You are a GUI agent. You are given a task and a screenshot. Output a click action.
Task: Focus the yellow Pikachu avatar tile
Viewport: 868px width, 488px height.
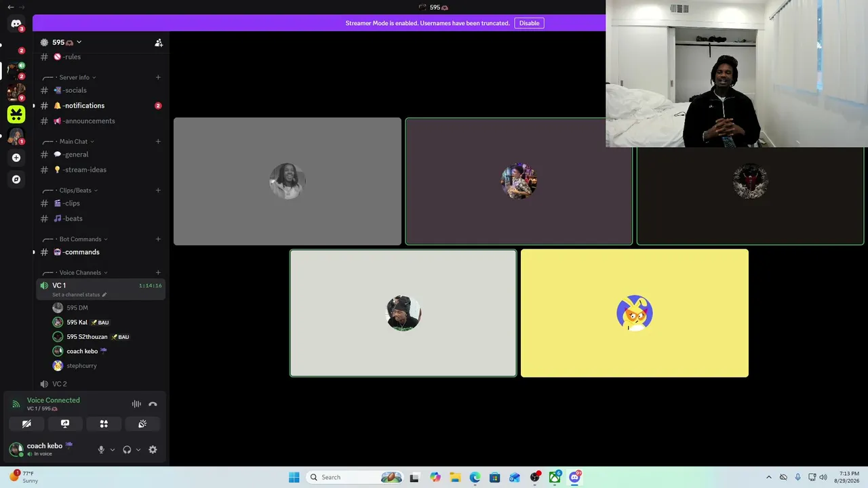click(x=635, y=313)
